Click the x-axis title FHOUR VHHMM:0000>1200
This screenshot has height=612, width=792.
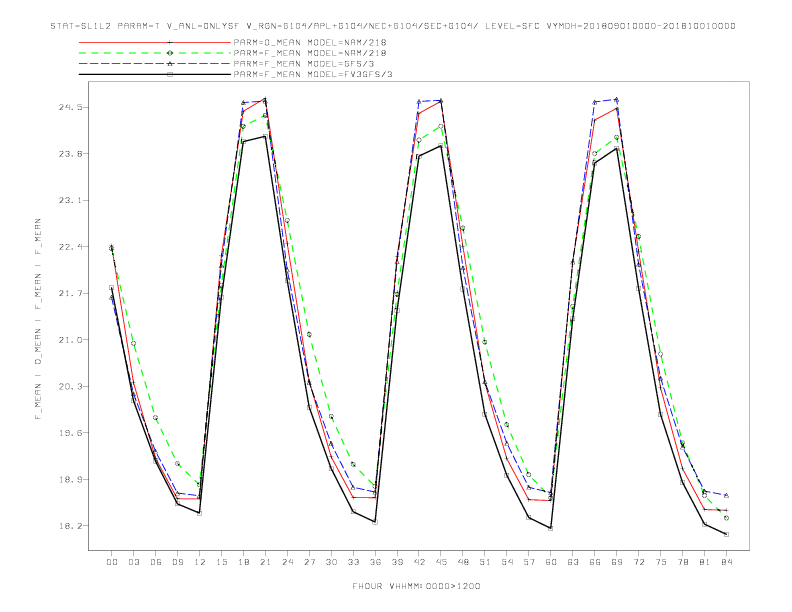click(416, 586)
